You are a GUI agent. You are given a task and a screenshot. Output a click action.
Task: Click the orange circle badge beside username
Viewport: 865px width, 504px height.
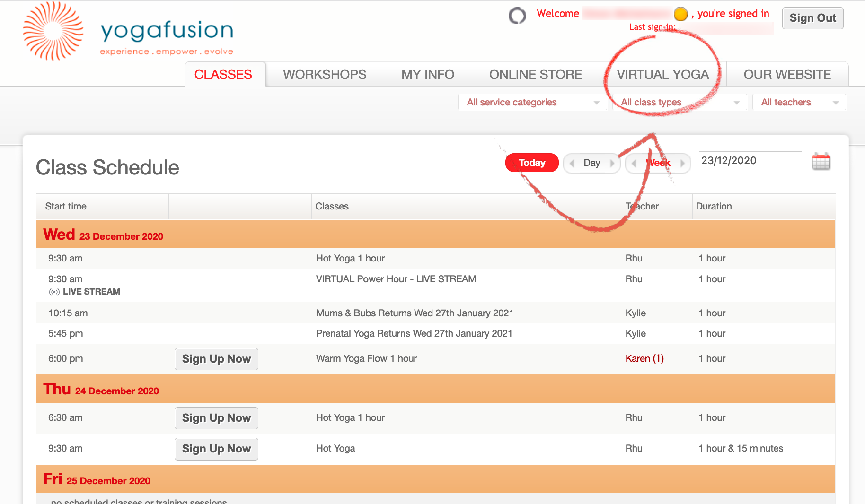[680, 14]
